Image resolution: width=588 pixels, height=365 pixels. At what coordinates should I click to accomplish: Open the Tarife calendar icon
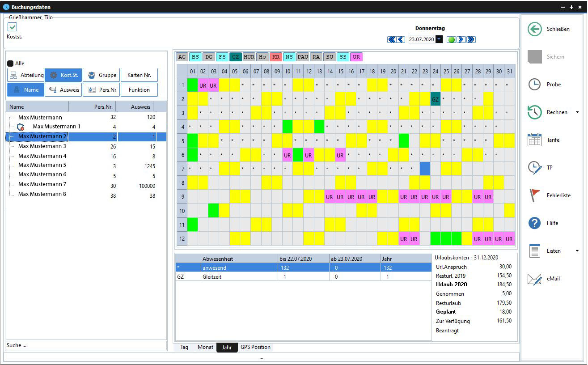[x=534, y=140]
